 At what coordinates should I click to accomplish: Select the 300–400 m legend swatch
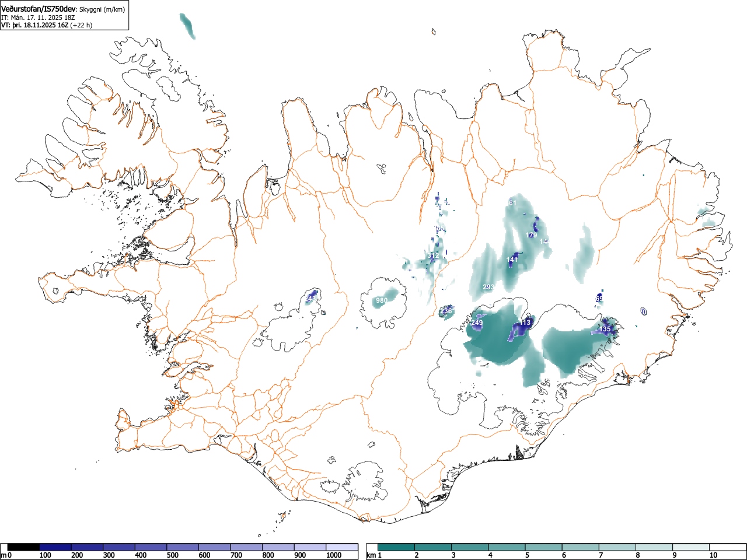coord(119,547)
